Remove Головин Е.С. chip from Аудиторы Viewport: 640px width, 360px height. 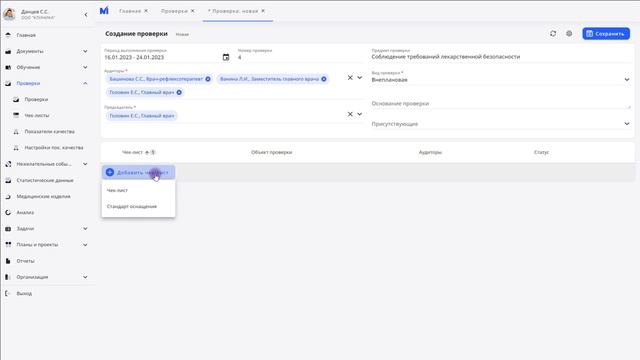coord(179,92)
